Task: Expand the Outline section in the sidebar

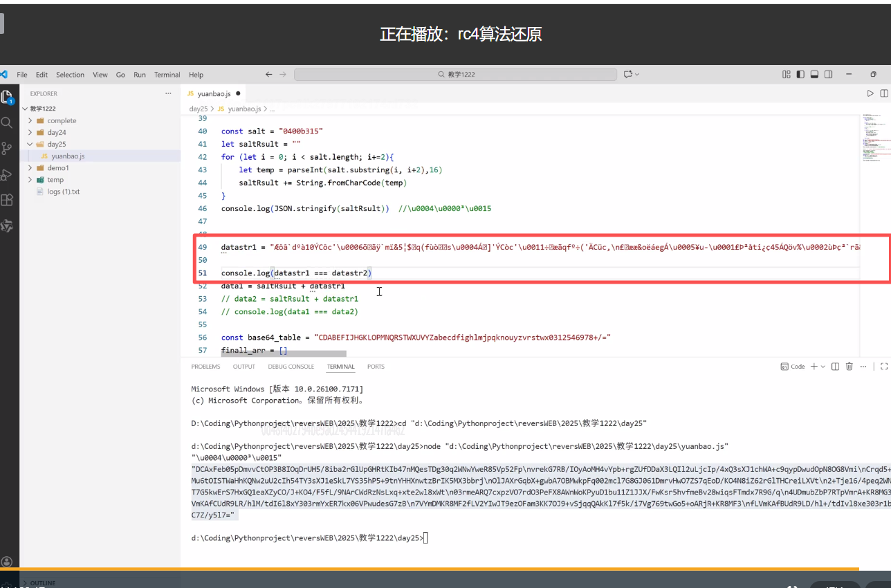Action: (100, 583)
